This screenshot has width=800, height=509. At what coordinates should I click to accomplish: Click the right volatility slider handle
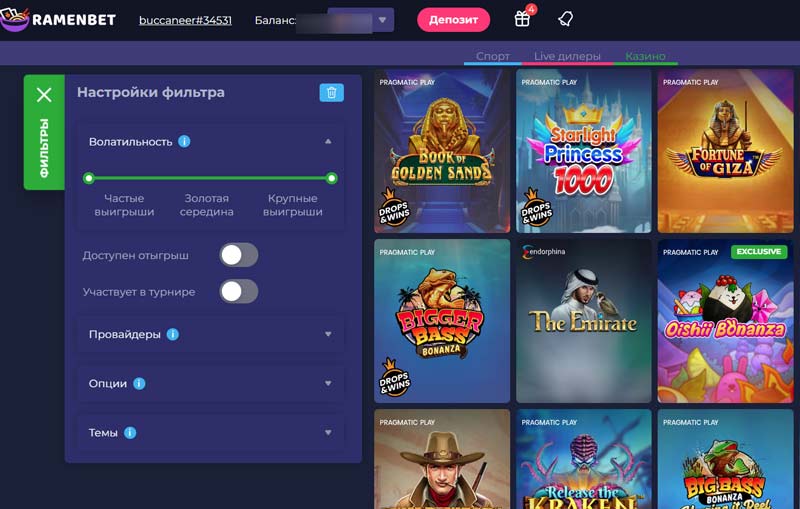[x=332, y=178]
